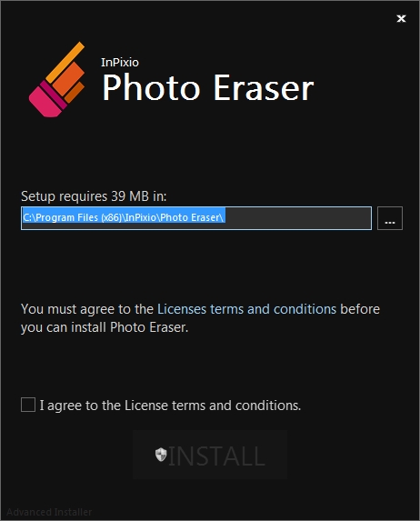Image resolution: width=420 pixels, height=521 pixels.
Task: Click "you can install Photo Eraser." sentence
Action: click(x=105, y=327)
